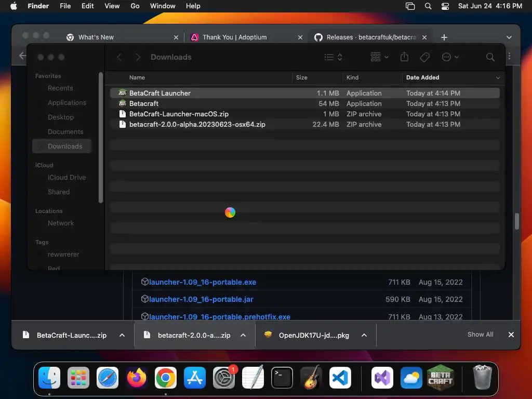Click the Share icon in Finder toolbar
The image size is (532, 399).
point(404,57)
